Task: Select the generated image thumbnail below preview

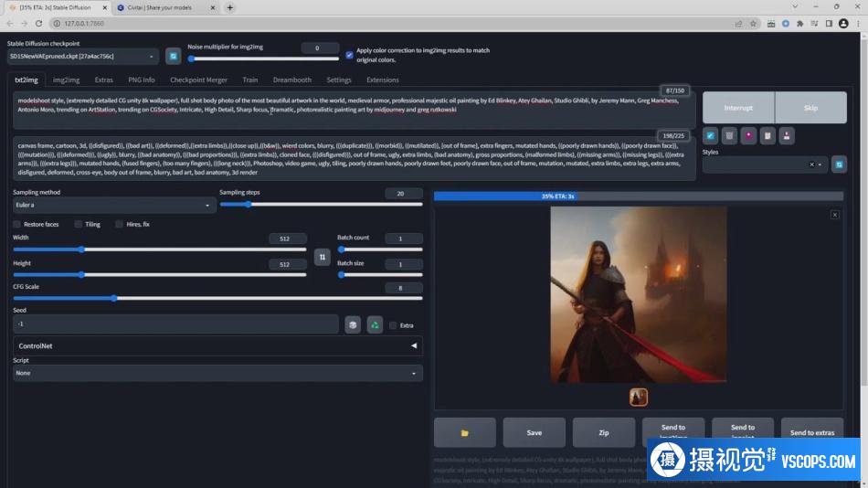Action: [639, 398]
